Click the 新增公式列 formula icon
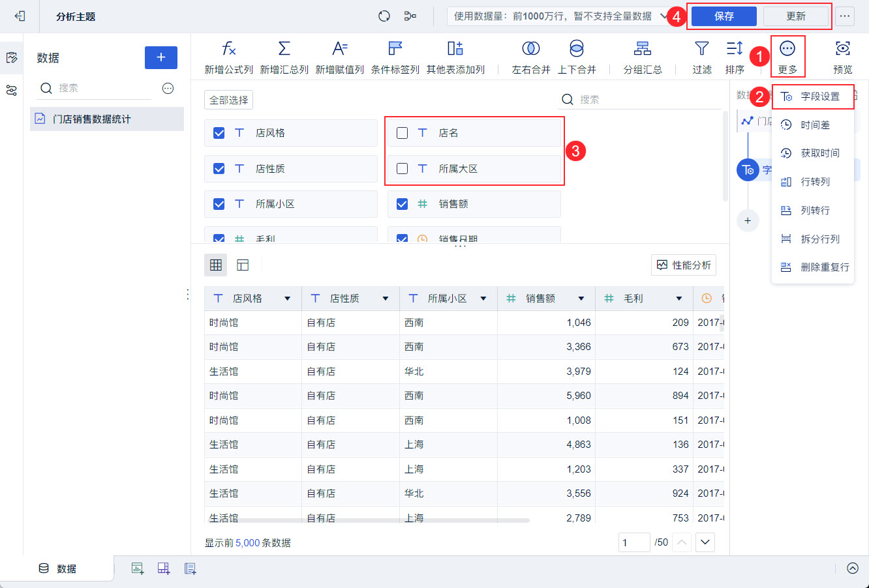The height and width of the screenshot is (588, 869). pos(228,49)
